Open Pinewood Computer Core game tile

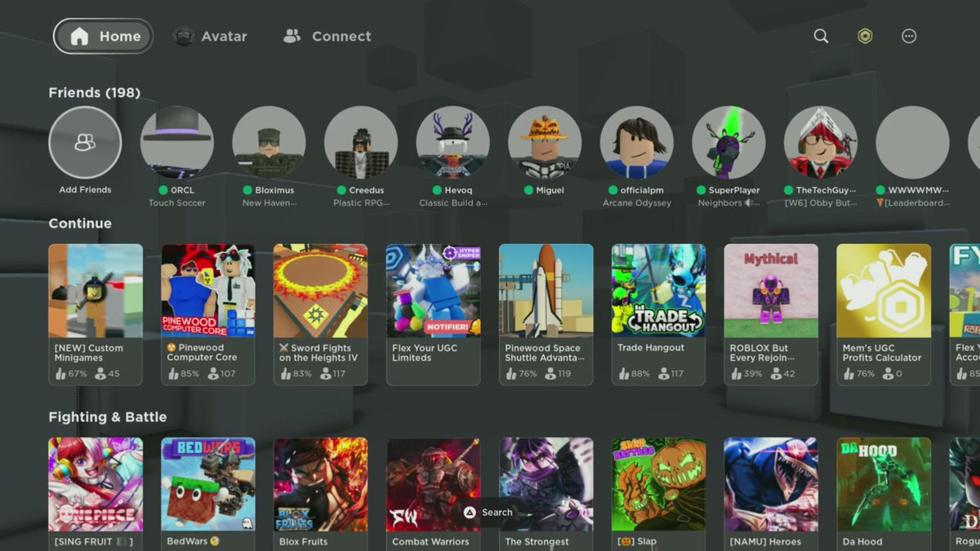click(208, 314)
